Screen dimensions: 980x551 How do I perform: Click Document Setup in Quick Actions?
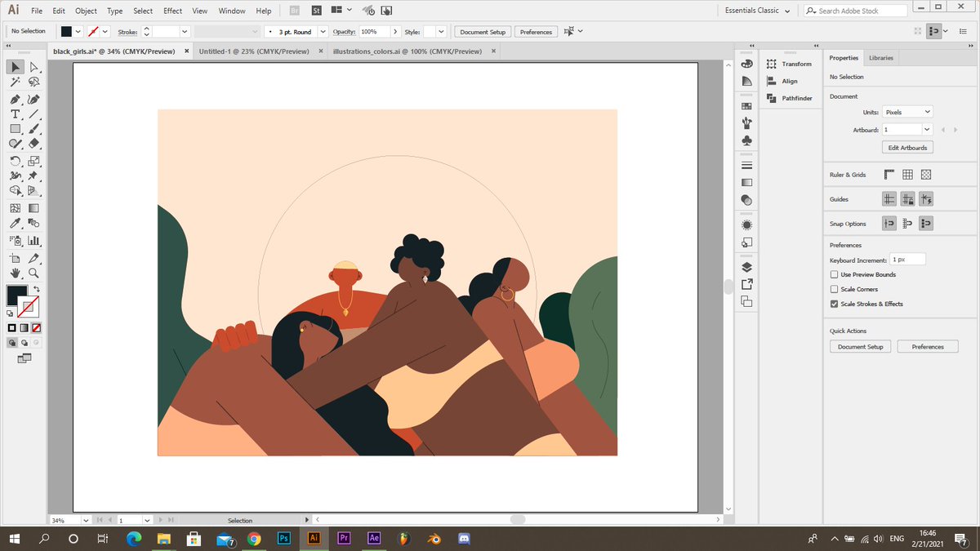(861, 346)
